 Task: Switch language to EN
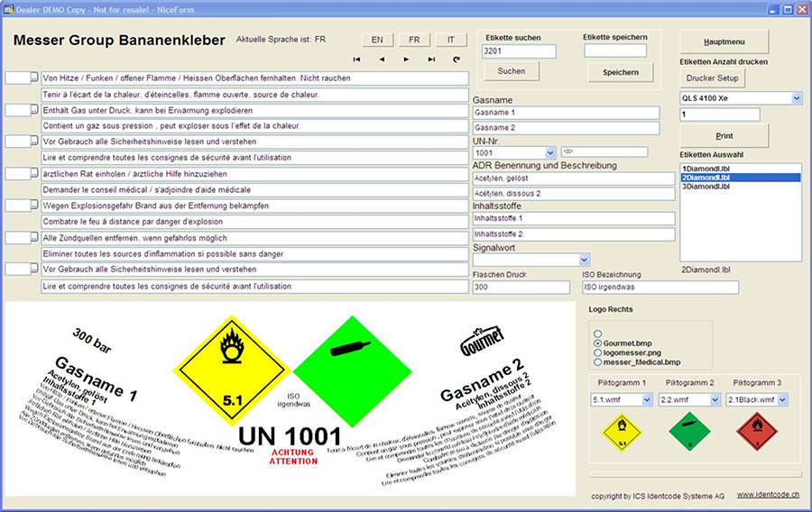point(377,40)
